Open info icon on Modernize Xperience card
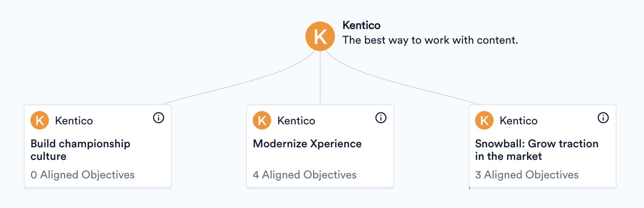 click(x=381, y=118)
